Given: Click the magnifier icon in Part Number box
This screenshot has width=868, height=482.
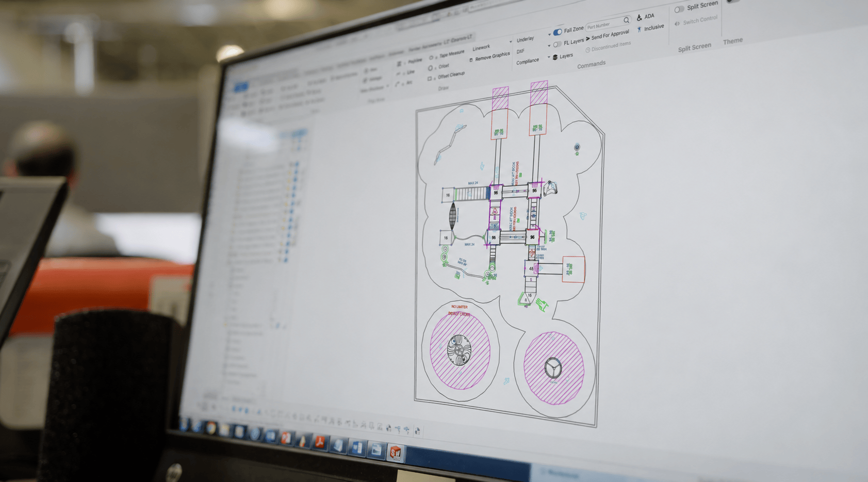Looking at the screenshot, I should pyautogui.click(x=626, y=20).
